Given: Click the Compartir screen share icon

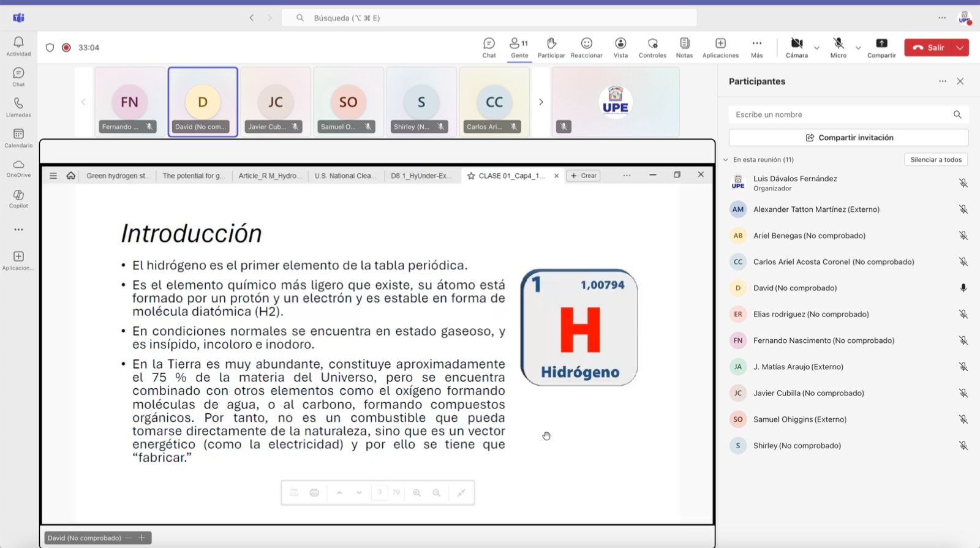Looking at the screenshot, I should pyautogui.click(x=881, y=47).
